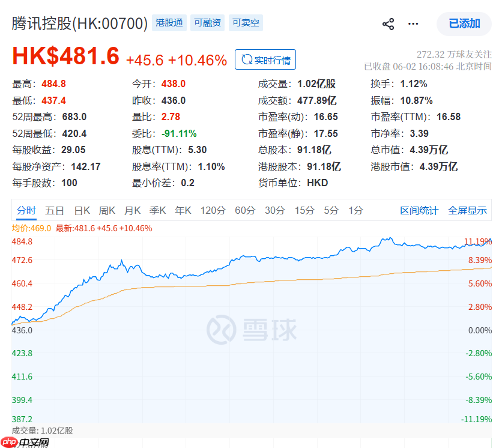Image resolution: width=499 pixels, height=448 pixels.
Task: Click the 市盈率(TTM) value 16.58
Action: [x=449, y=117]
